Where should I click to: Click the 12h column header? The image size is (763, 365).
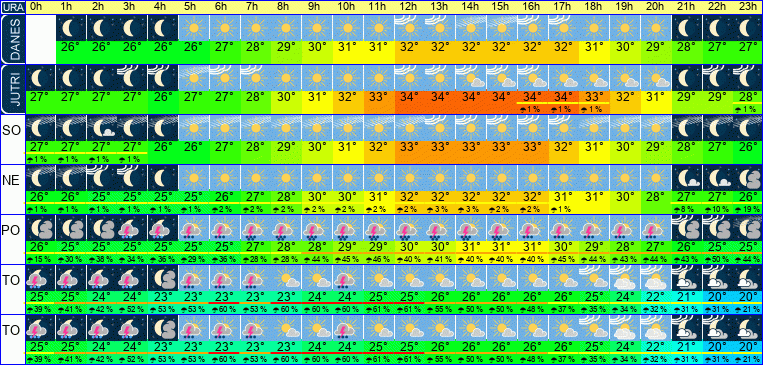(x=408, y=7)
